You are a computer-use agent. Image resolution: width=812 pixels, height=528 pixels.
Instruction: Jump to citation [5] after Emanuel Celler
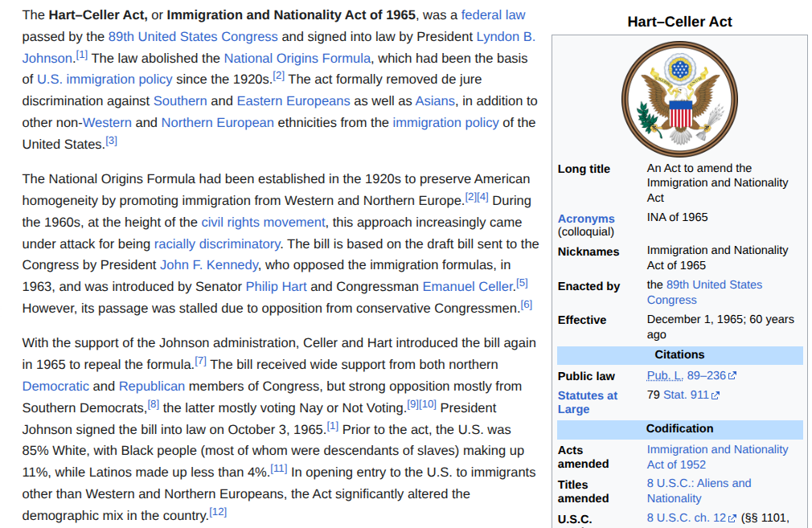522,283
